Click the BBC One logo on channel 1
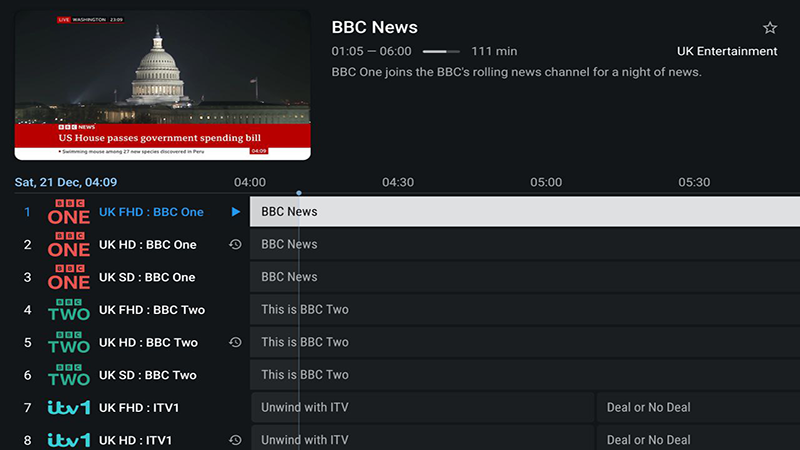 click(x=69, y=212)
